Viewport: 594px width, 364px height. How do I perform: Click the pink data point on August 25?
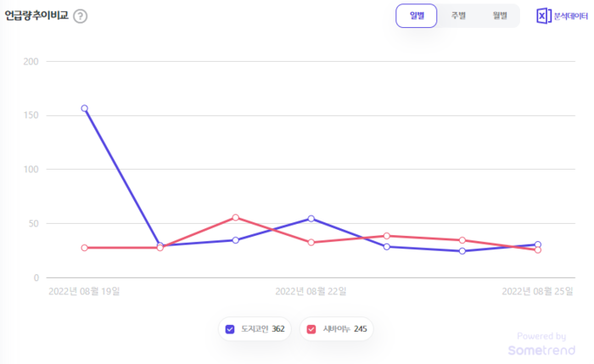[x=538, y=250]
